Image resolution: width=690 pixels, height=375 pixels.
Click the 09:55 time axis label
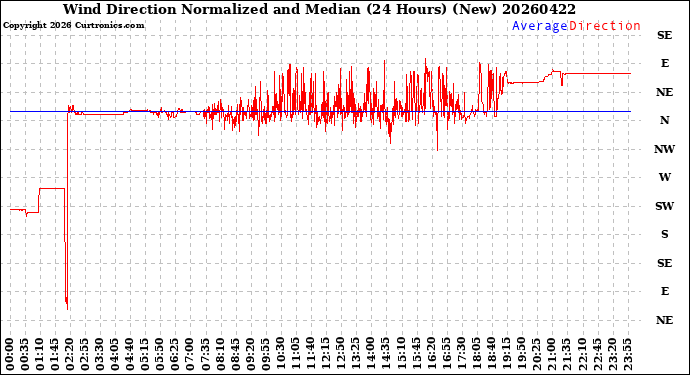266,354
